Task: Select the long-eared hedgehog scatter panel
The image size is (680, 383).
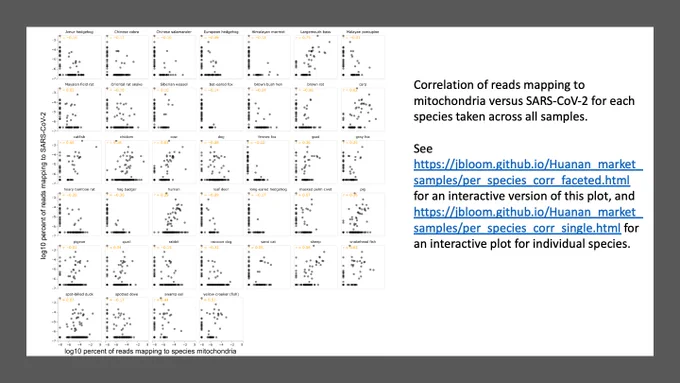Action: click(x=269, y=213)
